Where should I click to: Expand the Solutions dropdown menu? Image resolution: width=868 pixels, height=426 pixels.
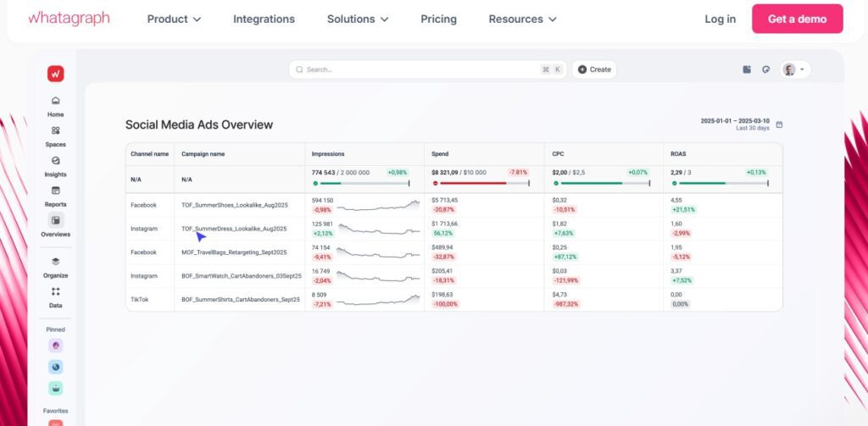(358, 19)
